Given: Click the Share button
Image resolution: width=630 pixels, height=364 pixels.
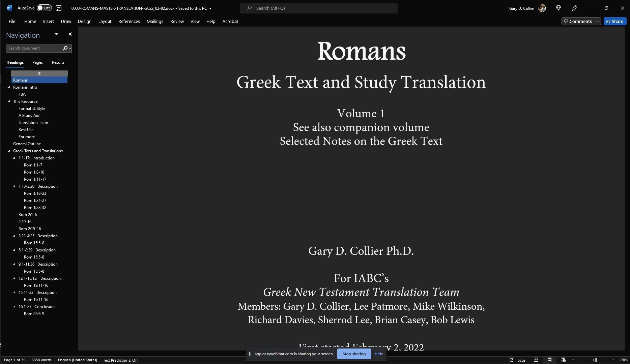Looking at the screenshot, I should 615,21.
